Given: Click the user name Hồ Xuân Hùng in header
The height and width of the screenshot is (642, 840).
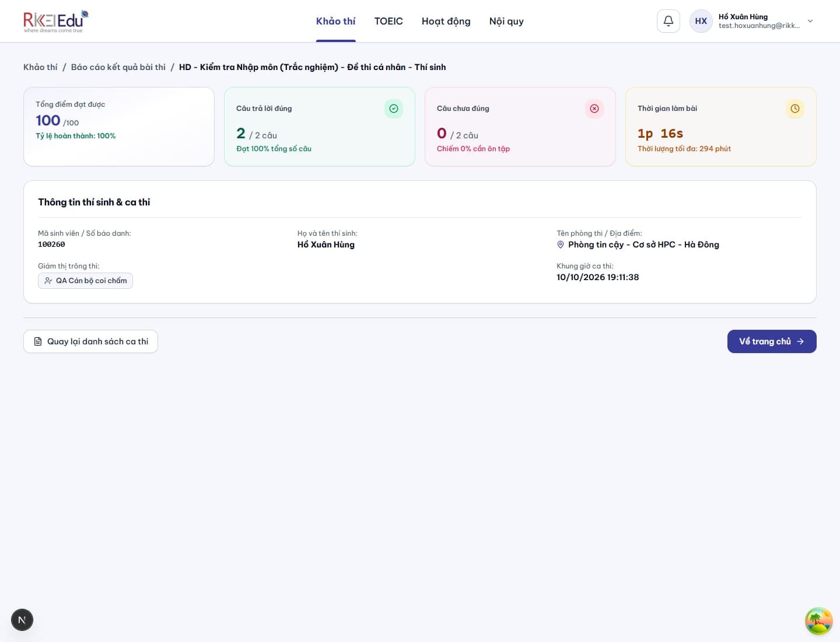Looking at the screenshot, I should pos(743,17).
